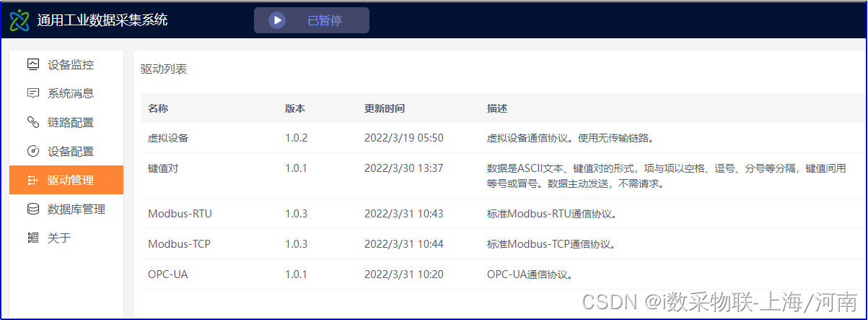Image resolution: width=868 pixels, height=320 pixels.
Task: Select the 键值对 driver name
Action: pos(163,168)
